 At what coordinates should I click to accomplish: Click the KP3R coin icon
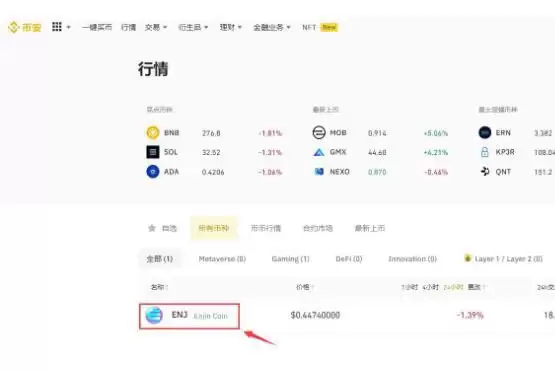click(x=485, y=152)
